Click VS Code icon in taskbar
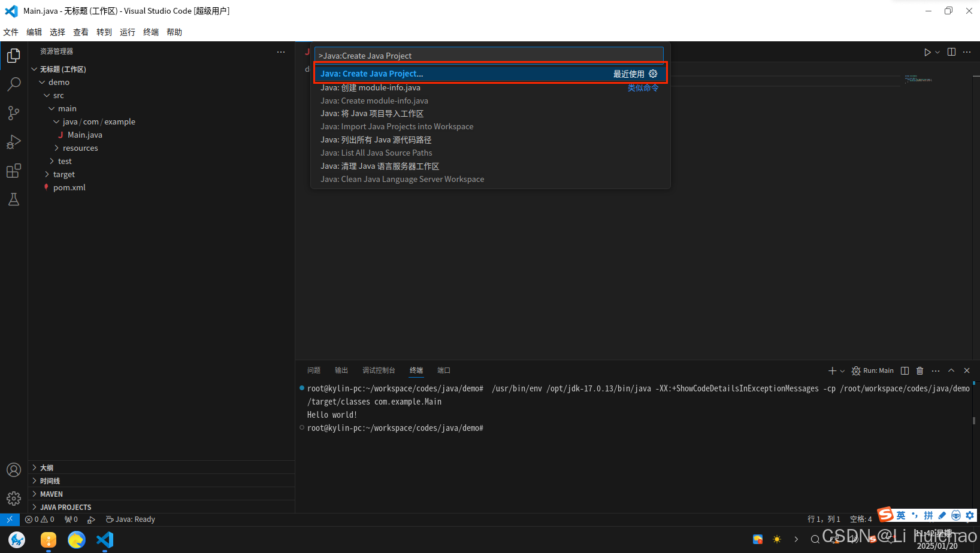Image resolution: width=980 pixels, height=553 pixels. point(105,540)
